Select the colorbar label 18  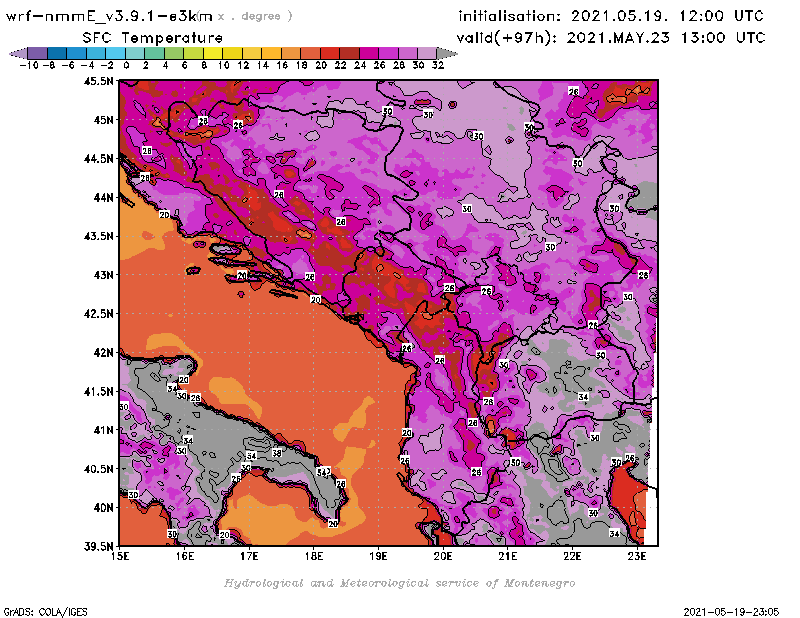[x=302, y=65]
